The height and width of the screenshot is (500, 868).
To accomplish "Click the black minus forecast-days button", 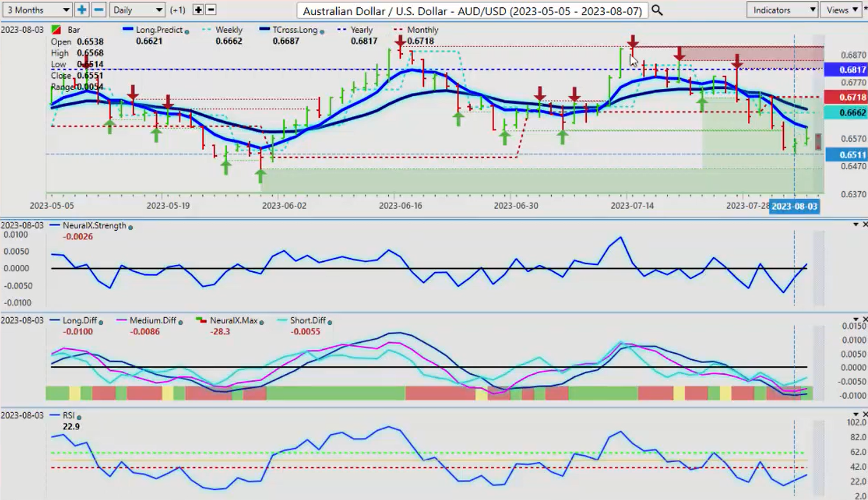I will 211,10.
